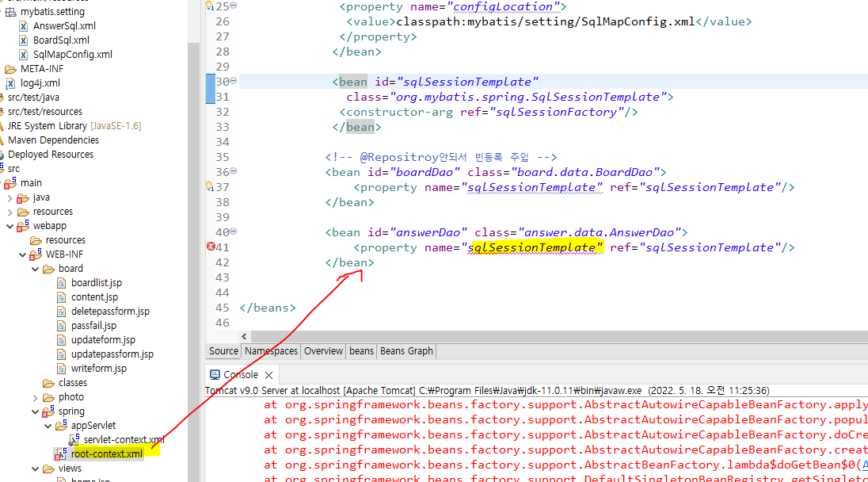Click the JSP file icon next to boardlist.jsp
868x482 pixels.
click(x=62, y=283)
